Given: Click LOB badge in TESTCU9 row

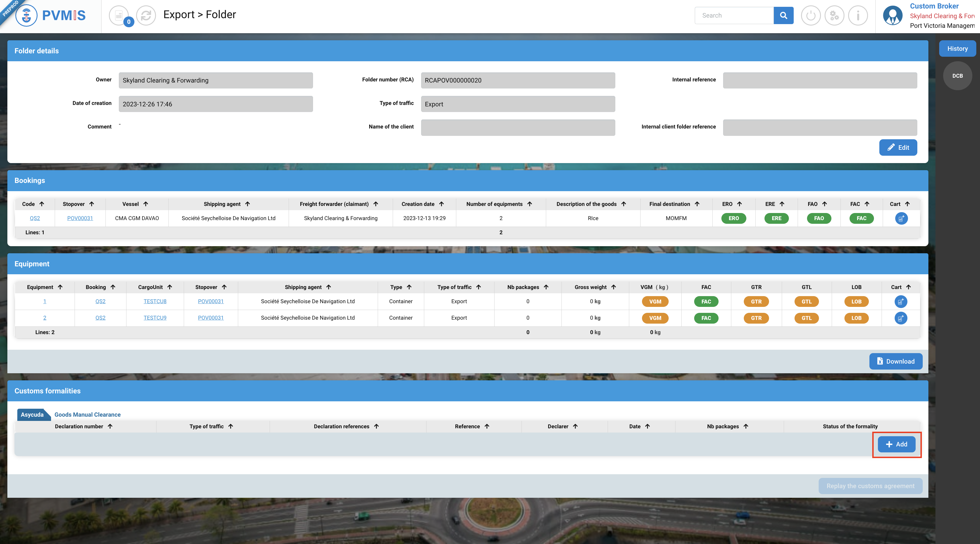Looking at the screenshot, I should [856, 318].
